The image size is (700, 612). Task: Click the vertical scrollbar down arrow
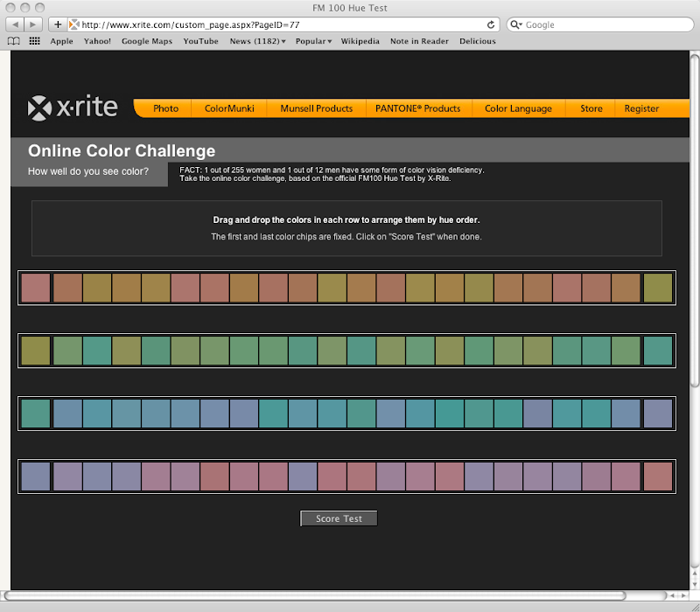click(695, 583)
